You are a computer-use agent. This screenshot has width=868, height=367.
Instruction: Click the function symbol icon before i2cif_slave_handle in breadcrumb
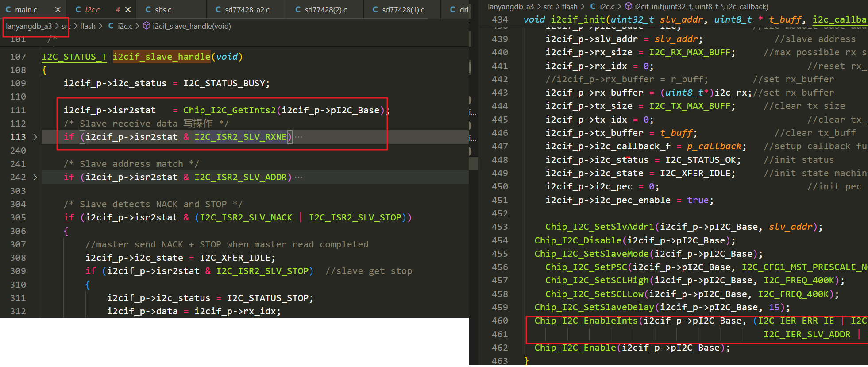[x=147, y=26]
